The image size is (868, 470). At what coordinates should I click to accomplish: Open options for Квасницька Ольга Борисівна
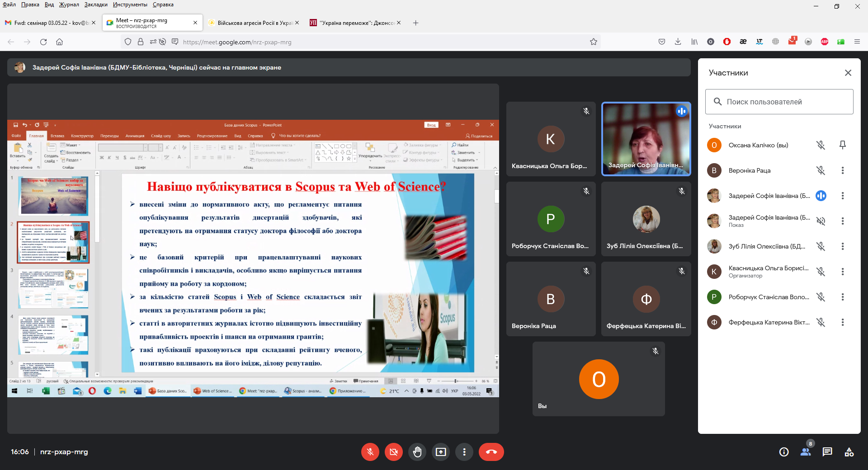pyautogui.click(x=843, y=272)
